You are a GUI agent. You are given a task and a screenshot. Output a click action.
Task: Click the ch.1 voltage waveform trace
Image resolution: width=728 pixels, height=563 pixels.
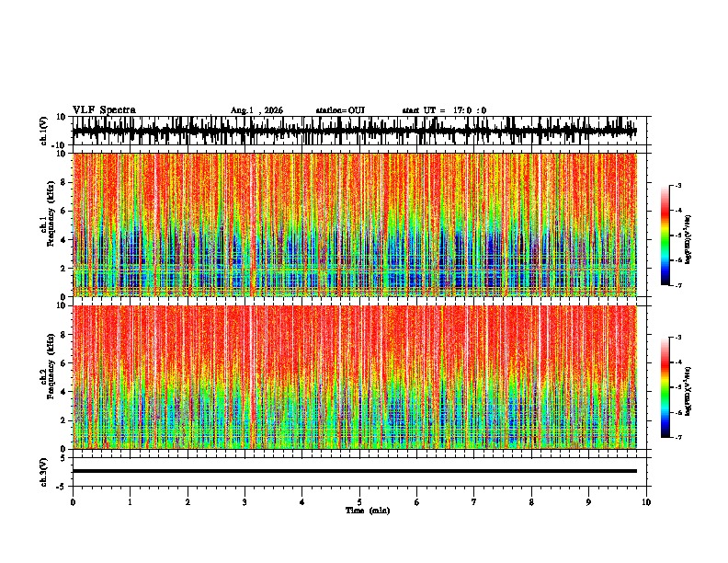pos(354,131)
